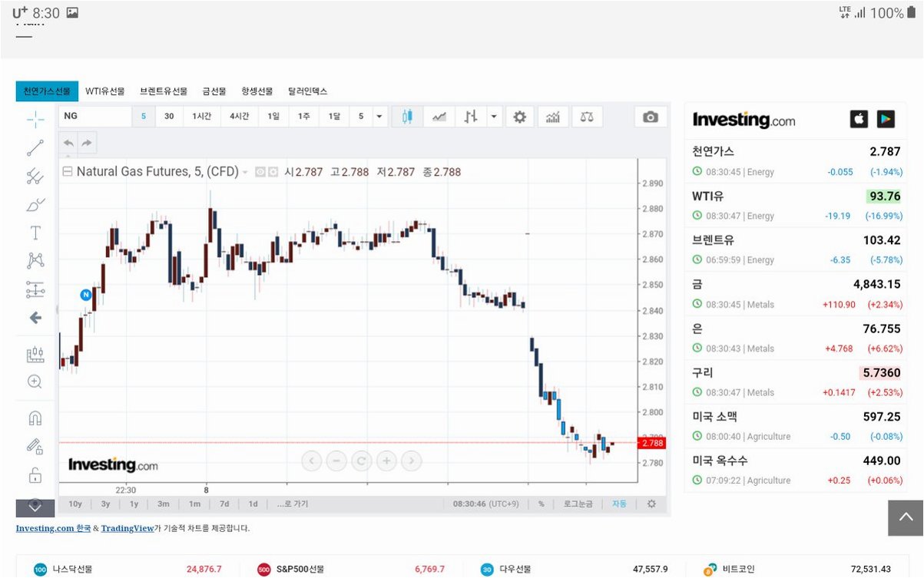This screenshot has width=924, height=578.
Task: Zoom in chart with plus control
Action: click(386, 461)
